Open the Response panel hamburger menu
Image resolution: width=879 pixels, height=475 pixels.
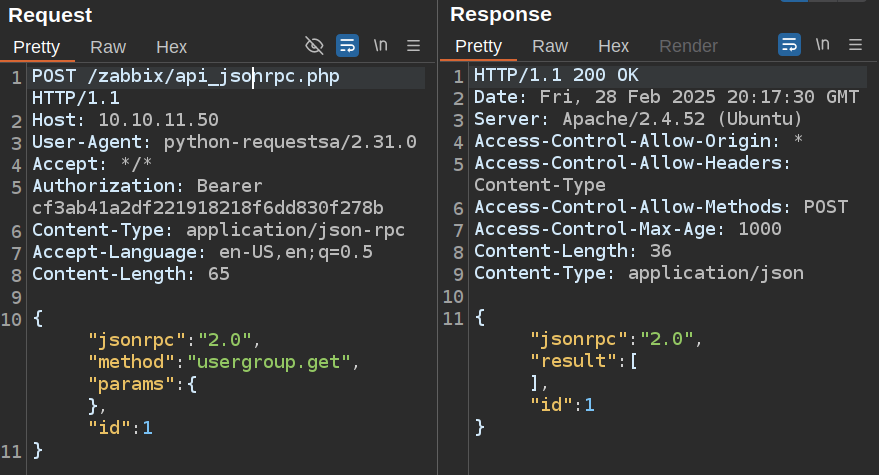855,45
